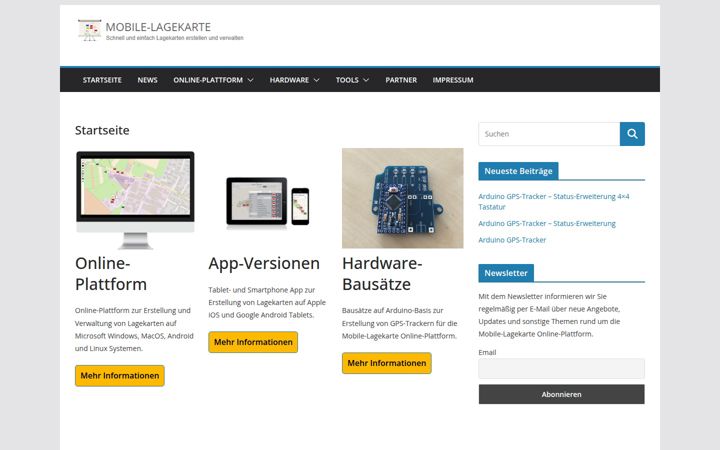Open the Arduino GPS-Tracker post link

point(512,240)
